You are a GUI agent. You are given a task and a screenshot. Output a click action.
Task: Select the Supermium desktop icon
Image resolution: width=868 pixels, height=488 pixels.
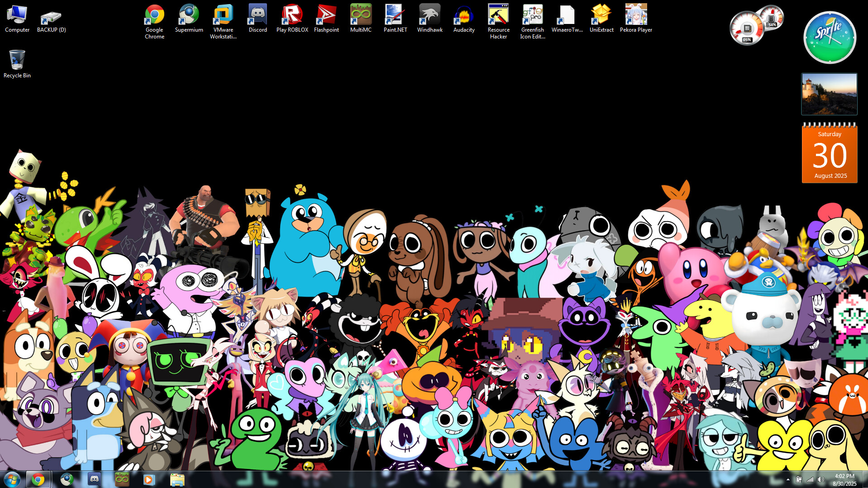tap(189, 16)
